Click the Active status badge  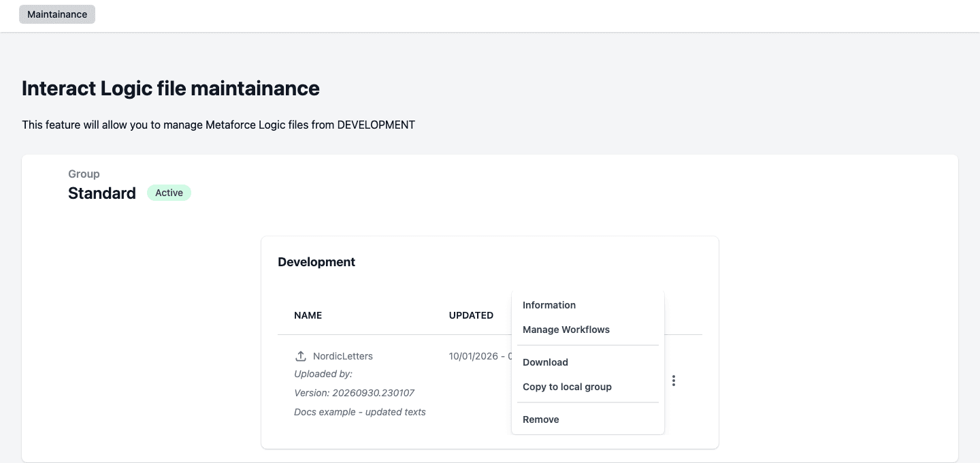pos(169,193)
